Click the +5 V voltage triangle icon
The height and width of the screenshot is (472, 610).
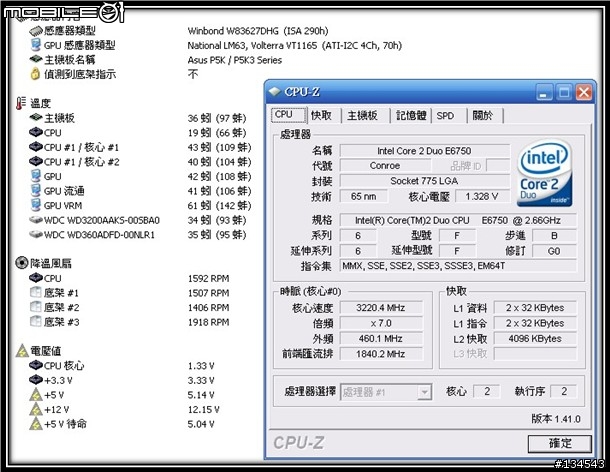pyautogui.click(x=36, y=395)
